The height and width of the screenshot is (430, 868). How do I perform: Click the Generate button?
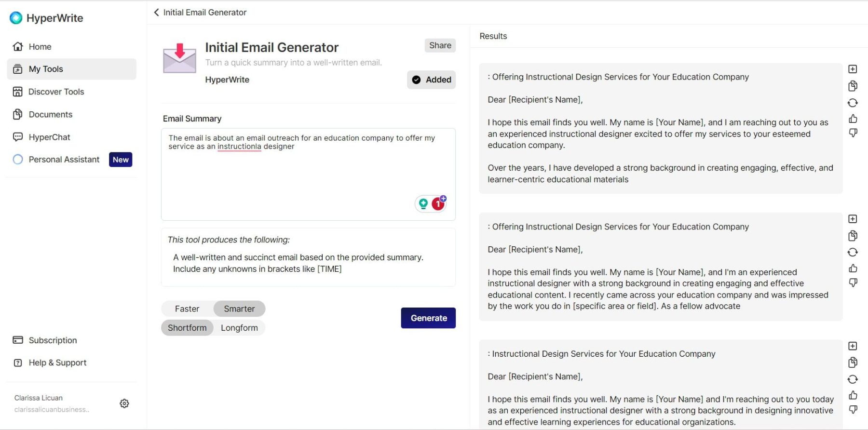pyautogui.click(x=428, y=318)
